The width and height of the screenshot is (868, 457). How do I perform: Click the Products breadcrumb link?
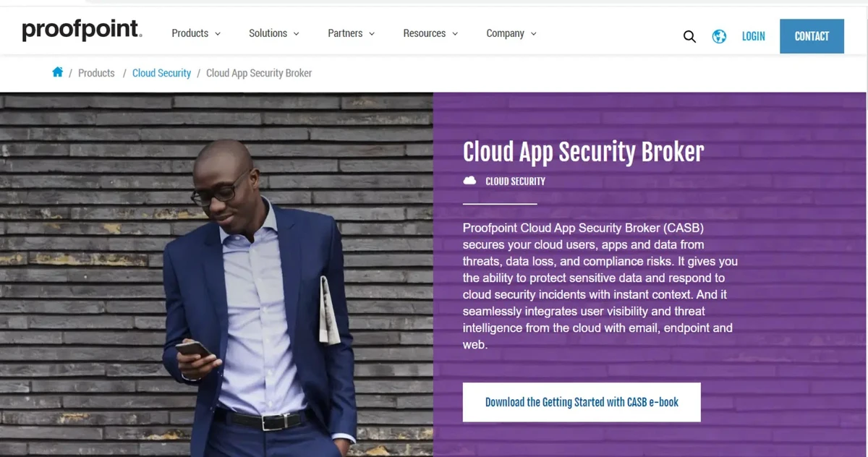coord(96,73)
